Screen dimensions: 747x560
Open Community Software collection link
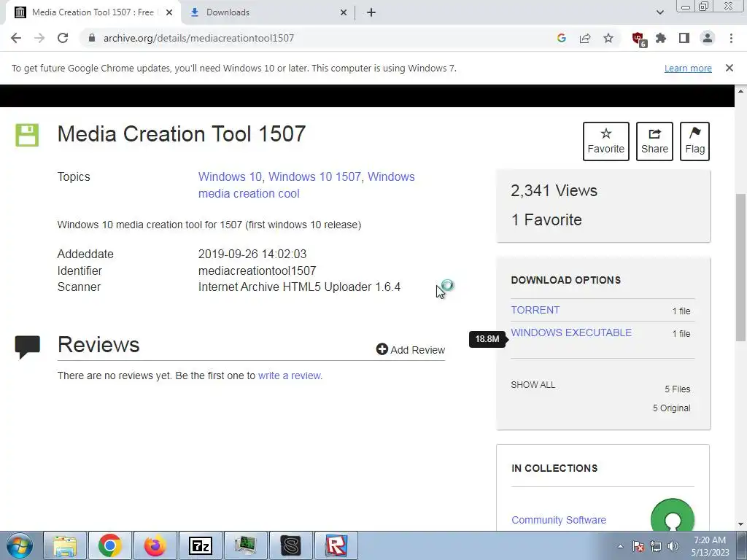click(559, 520)
